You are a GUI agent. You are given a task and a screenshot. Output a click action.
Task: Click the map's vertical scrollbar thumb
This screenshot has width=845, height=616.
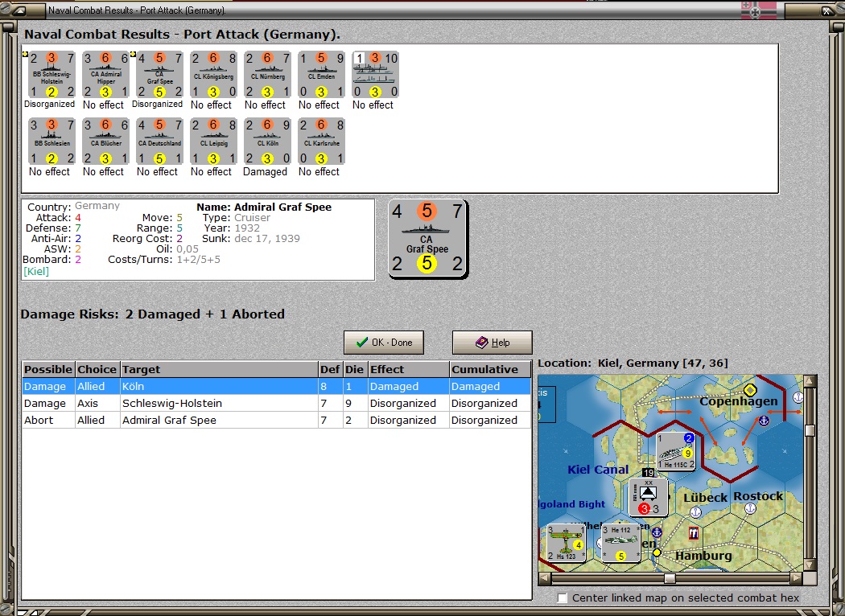click(x=810, y=431)
